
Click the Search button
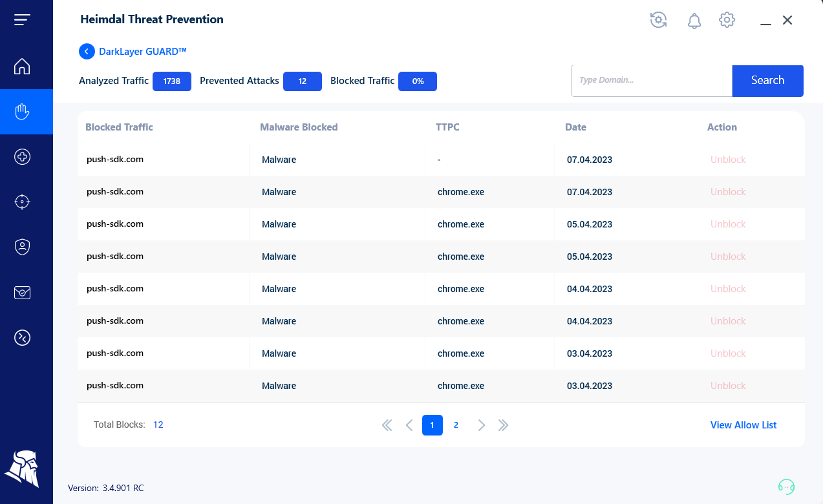click(x=767, y=80)
